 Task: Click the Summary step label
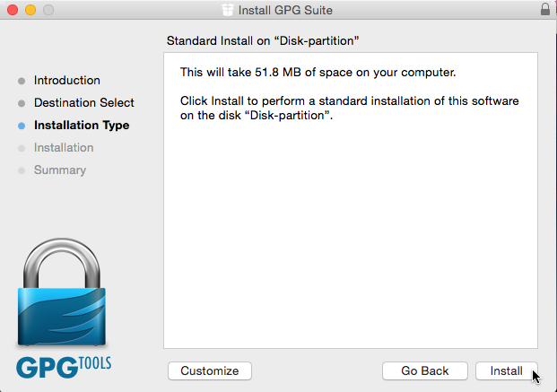[x=60, y=170]
